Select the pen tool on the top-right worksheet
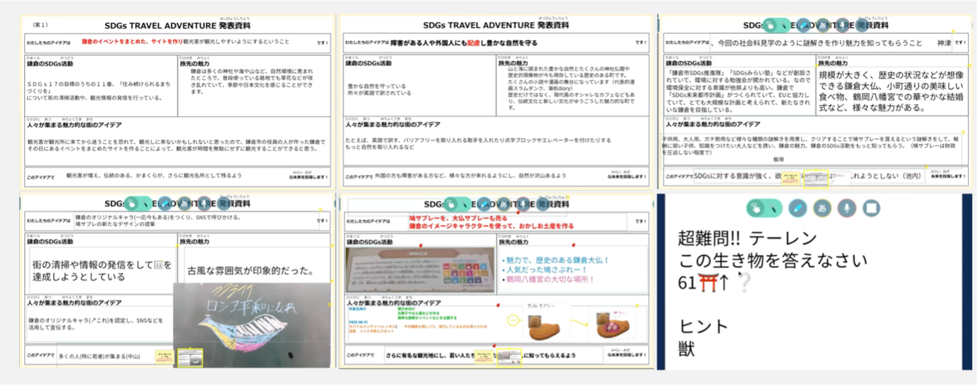Screen dimensions: 980x387 pos(802,26)
